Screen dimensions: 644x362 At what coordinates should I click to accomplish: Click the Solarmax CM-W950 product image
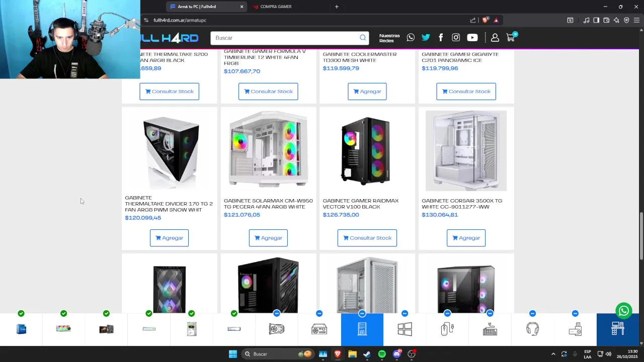coord(268,150)
